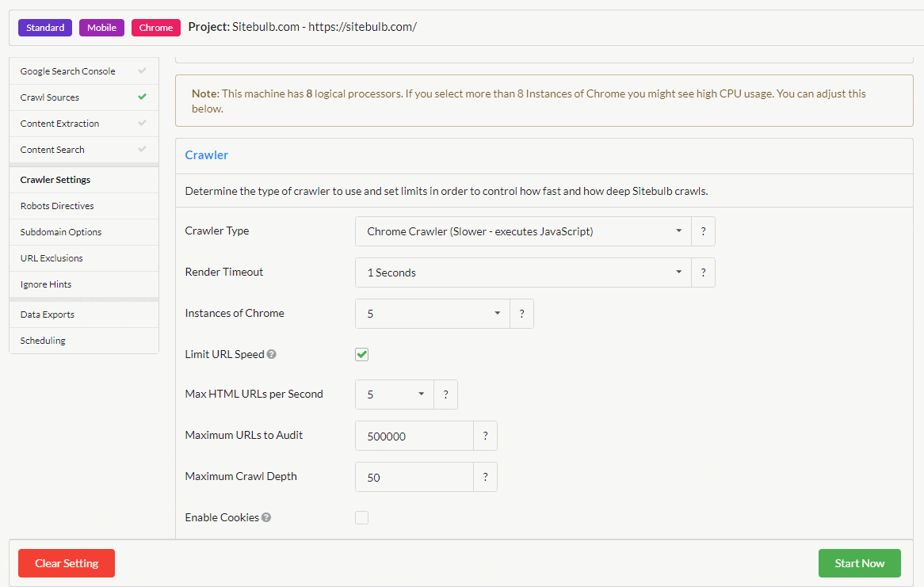Screen dimensions: 924x587
Task: Open the Instances of Chrome dropdown
Action: tap(433, 314)
